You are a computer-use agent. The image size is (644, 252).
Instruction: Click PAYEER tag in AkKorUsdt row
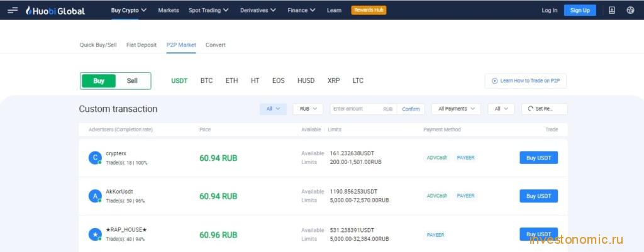coord(466,196)
